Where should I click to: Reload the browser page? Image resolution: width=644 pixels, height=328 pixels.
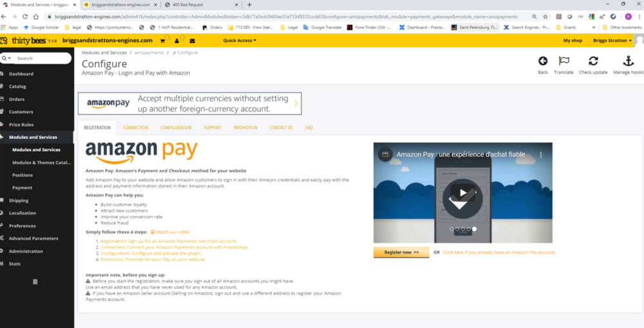24,17
